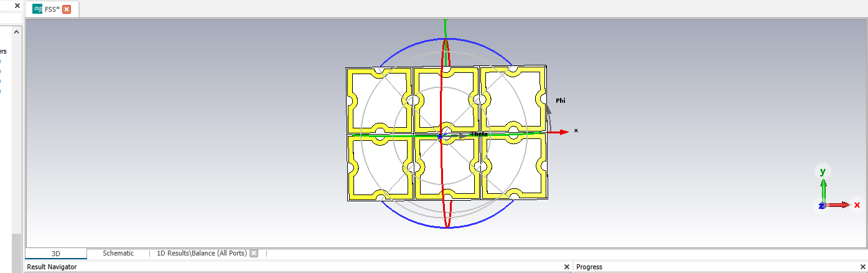This screenshot has width=868, height=273.
Task: Close the 1D Results\Balance tab
Action: (254, 254)
